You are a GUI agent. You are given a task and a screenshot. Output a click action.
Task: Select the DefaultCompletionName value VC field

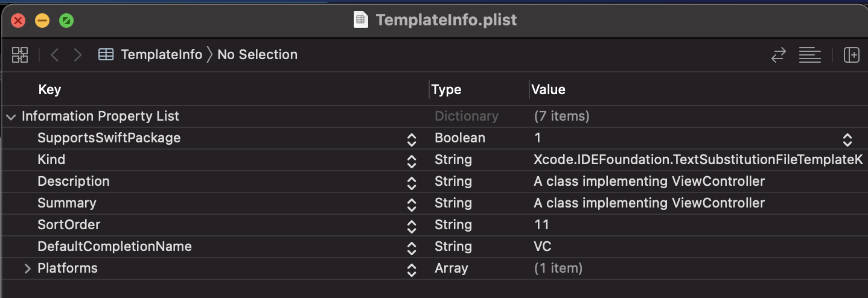pos(543,247)
